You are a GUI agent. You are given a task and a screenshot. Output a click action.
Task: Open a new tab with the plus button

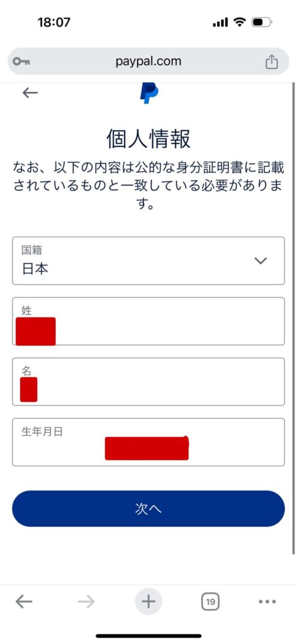(148, 602)
